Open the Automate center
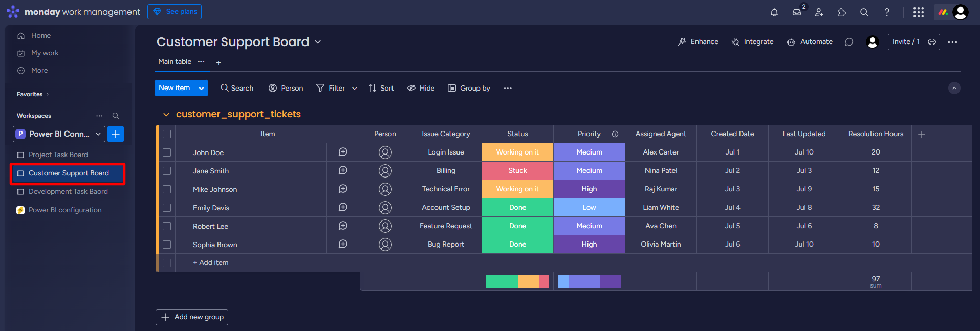980x331 pixels. click(x=810, y=42)
